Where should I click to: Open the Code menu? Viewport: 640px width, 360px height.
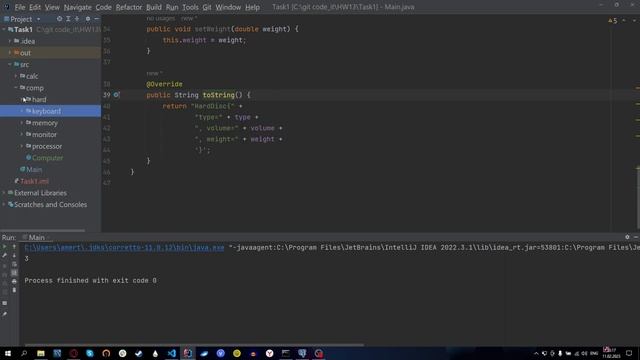click(103, 7)
